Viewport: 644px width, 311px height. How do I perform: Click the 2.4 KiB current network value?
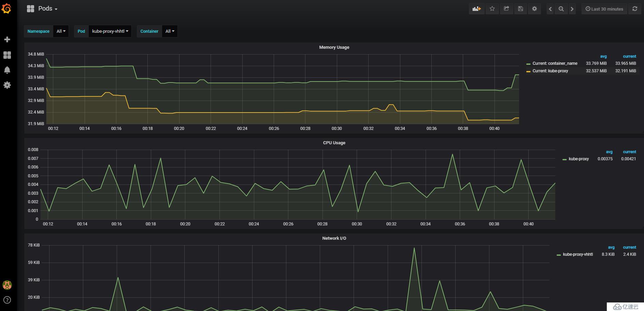[x=630, y=254]
